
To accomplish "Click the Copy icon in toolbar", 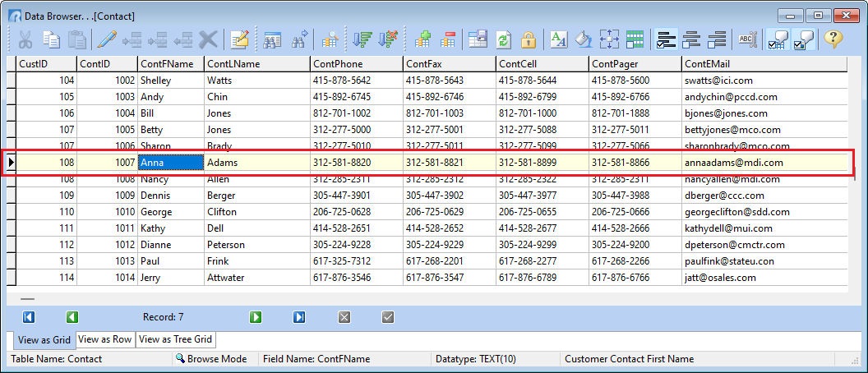I will coord(52,39).
